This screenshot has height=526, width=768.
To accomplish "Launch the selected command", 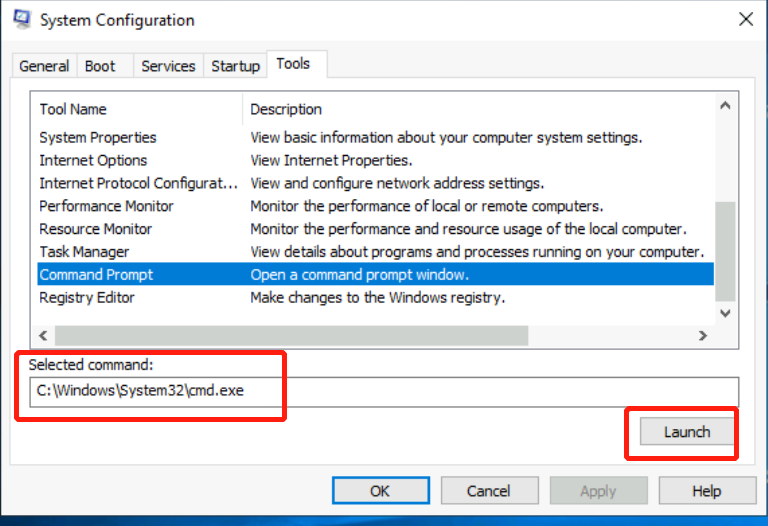I will pyautogui.click(x=686, y=432).
